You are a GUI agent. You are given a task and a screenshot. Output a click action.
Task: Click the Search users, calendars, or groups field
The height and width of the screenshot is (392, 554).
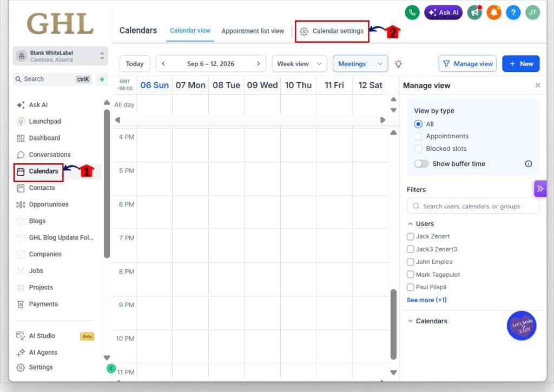click(x=473, y=206)
